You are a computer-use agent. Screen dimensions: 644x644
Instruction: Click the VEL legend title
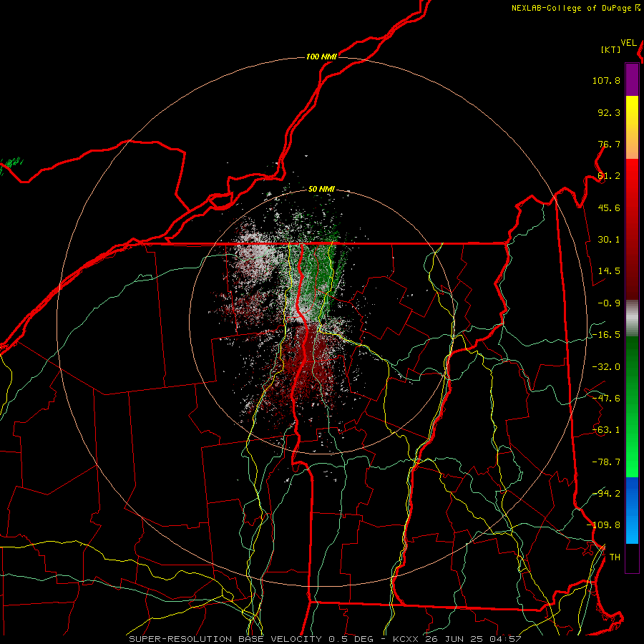[628, 43]
